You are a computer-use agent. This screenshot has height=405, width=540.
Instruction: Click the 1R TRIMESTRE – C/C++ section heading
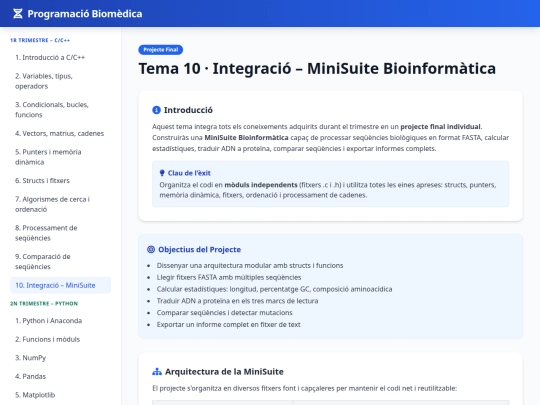40,40
